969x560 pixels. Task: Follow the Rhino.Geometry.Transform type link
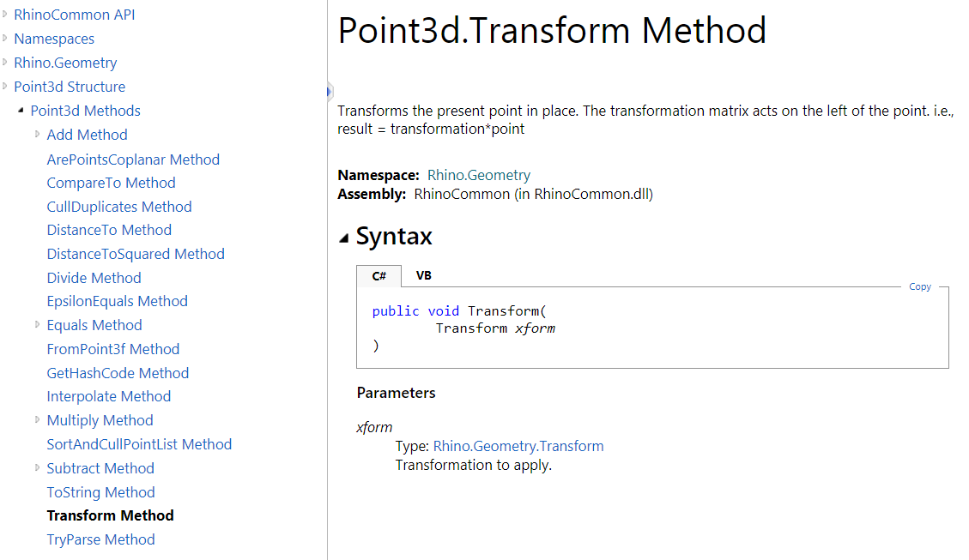coord(518,446)
